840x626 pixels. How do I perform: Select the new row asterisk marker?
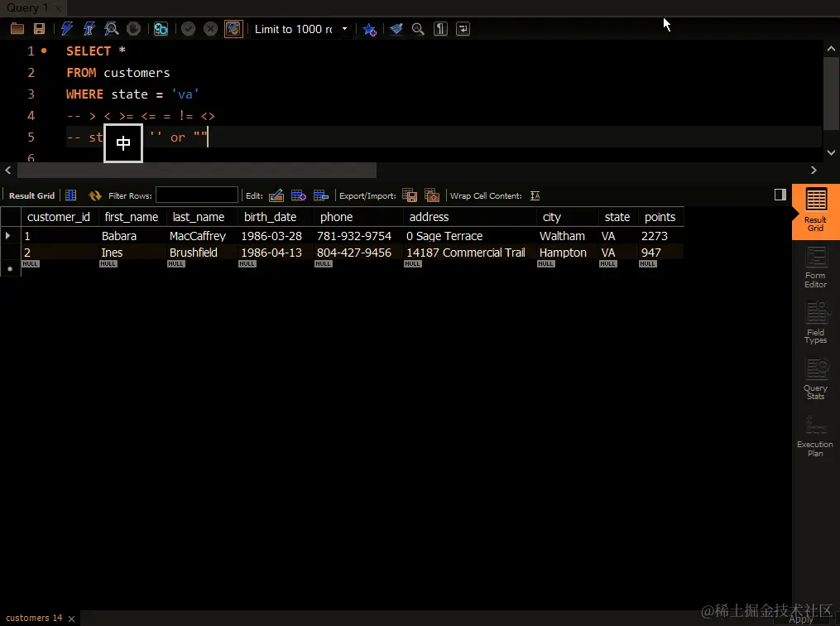tap(10, 269)
